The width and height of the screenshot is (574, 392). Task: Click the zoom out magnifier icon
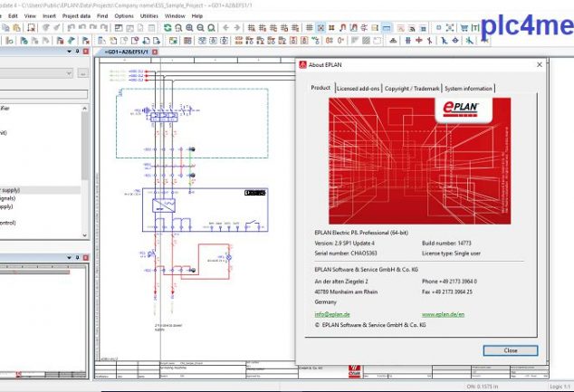click(x=201, y=28)
